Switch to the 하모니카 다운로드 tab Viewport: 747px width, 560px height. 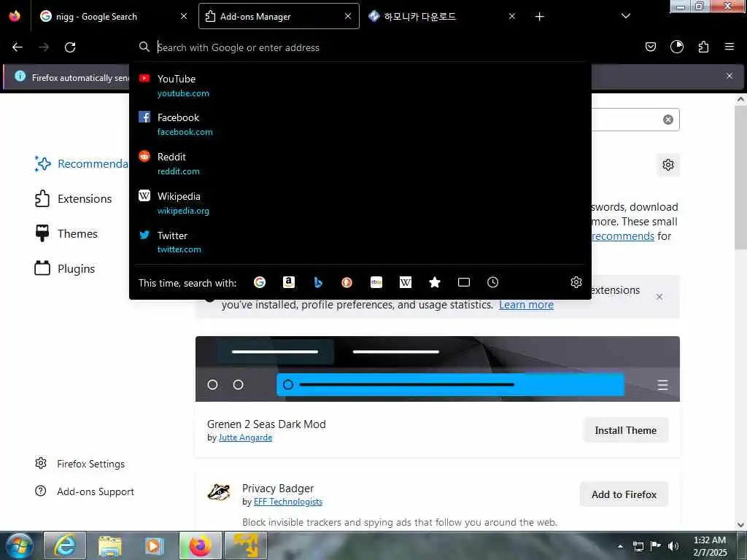coord(443,17)
